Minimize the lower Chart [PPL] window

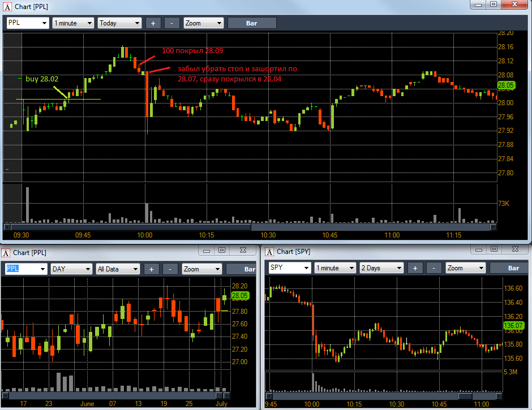click(x=207, y=251)
